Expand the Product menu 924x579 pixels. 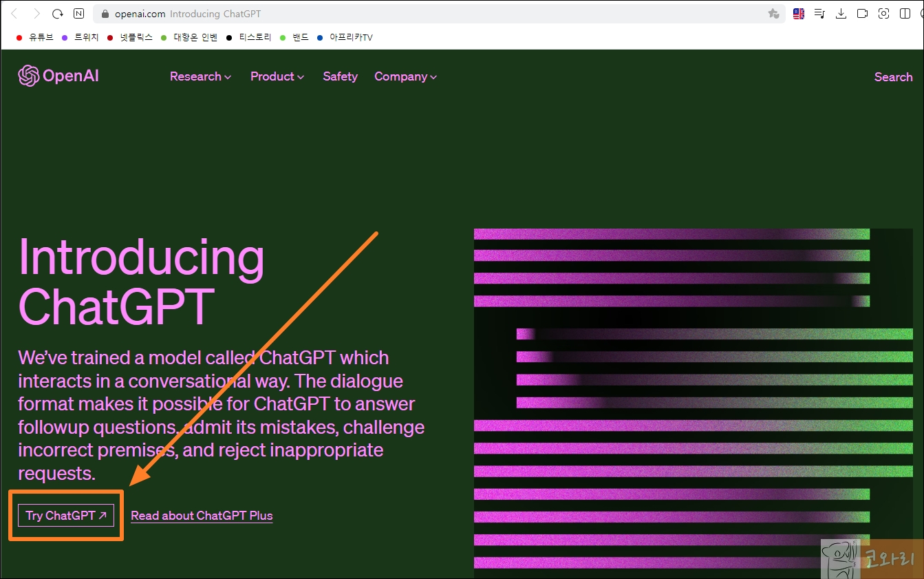pyautogui.click(x=277, y=76)
